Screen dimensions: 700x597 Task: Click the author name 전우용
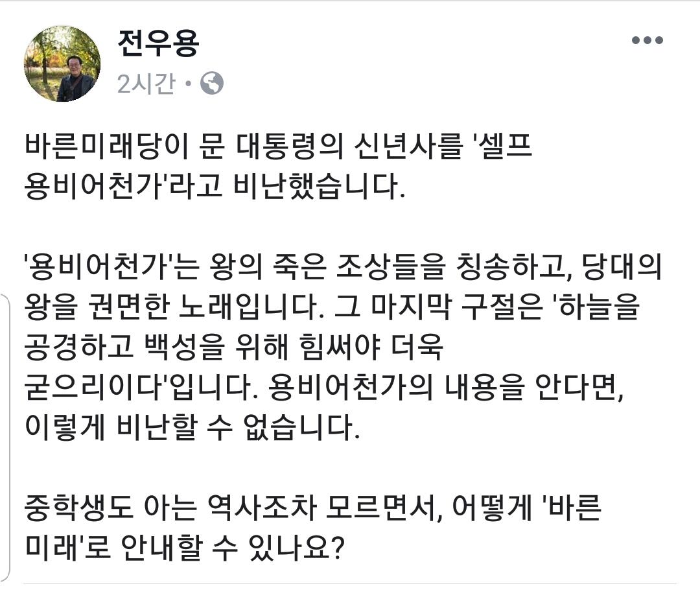point(157,43)
